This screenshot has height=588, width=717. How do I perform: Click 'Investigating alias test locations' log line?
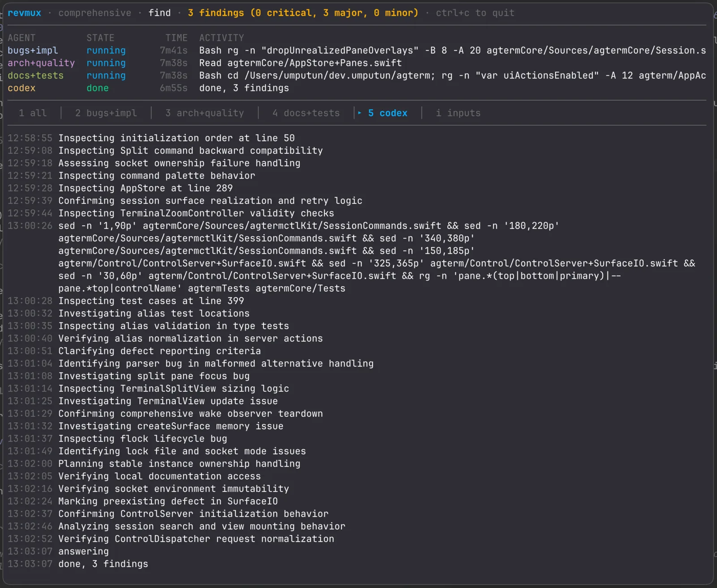click(154, 313)
